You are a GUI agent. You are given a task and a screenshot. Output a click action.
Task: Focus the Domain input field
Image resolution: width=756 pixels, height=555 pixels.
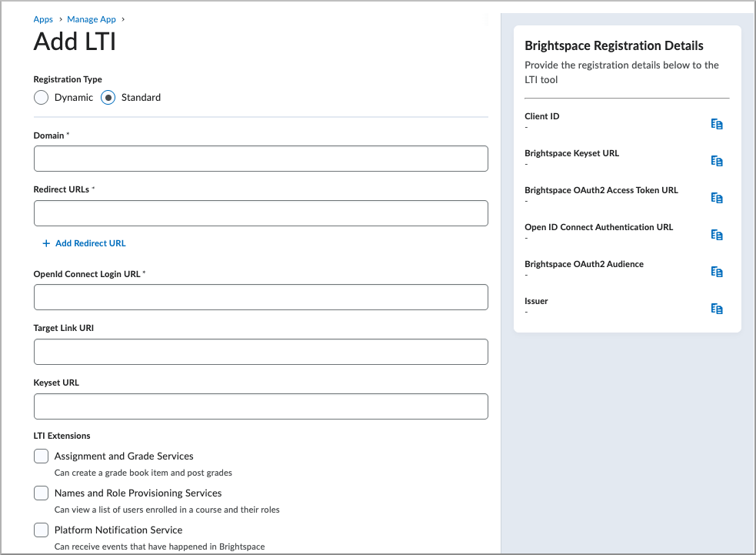pos(261,159)
